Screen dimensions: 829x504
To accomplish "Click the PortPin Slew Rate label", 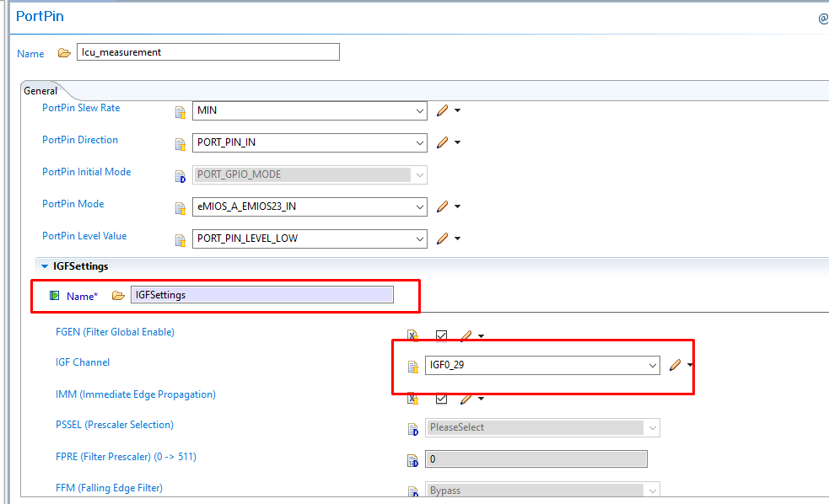I will coord(79,108).
